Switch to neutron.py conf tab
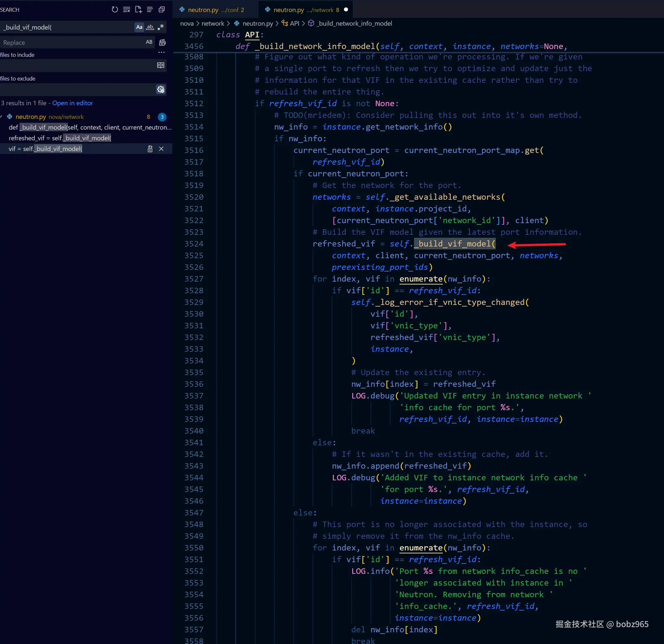The height and width of the screenshot is (644, 664). point(216,10)
